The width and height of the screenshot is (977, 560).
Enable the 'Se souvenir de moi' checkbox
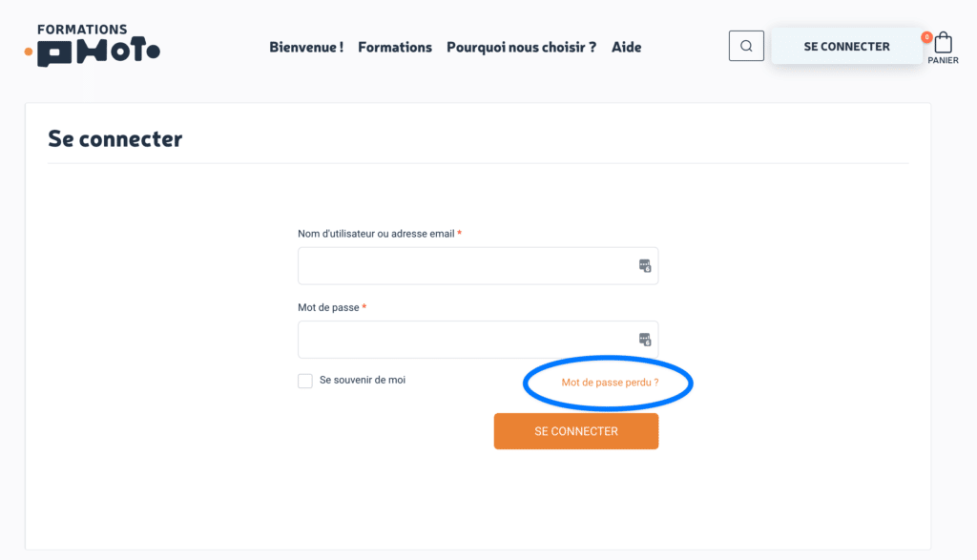[305, 382]
